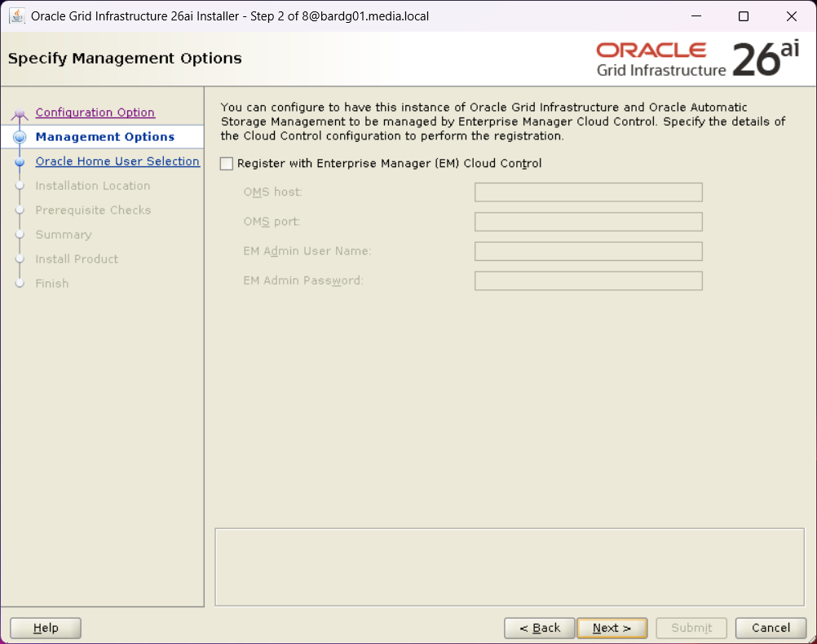Click the Prerequisite Checks step label

click(x=93, y=210)
